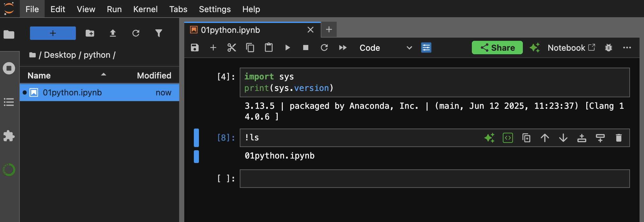Sort files by Name column header
This screenshot has height=222, width=644.
39,76
